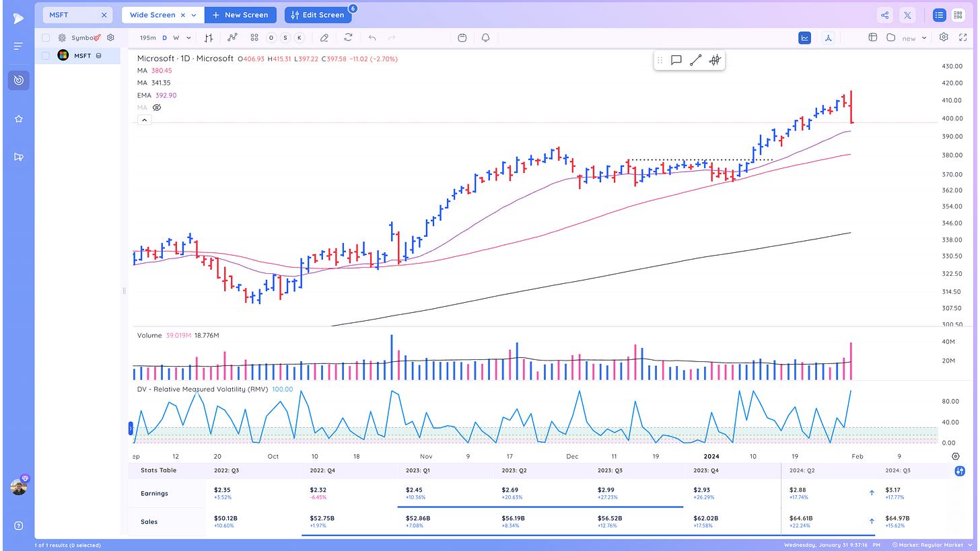Open the flag icon in the left sidebar
The width and height of the screenshot is (980, 551).
pos(19,157)
